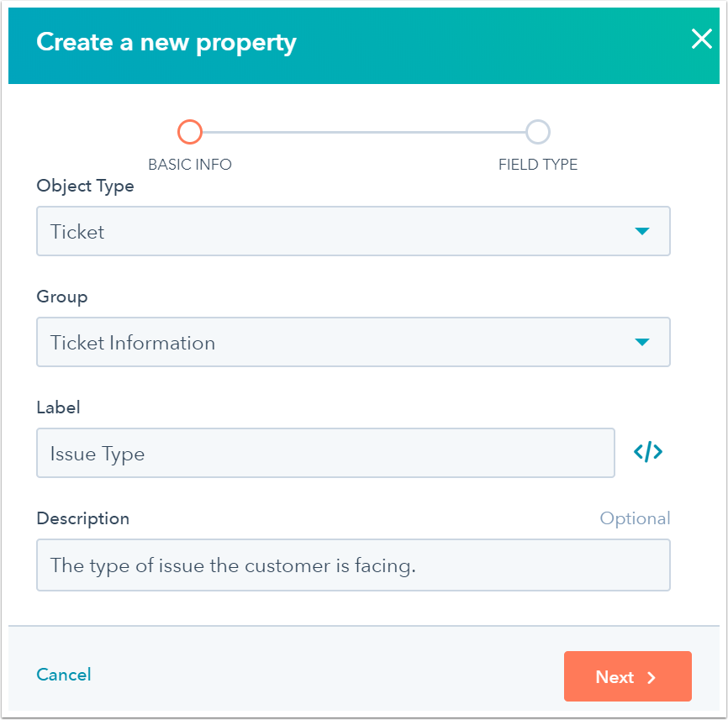Click the step progress line between circles
Viewport: 728px width, 720px height.
(363, 132)
